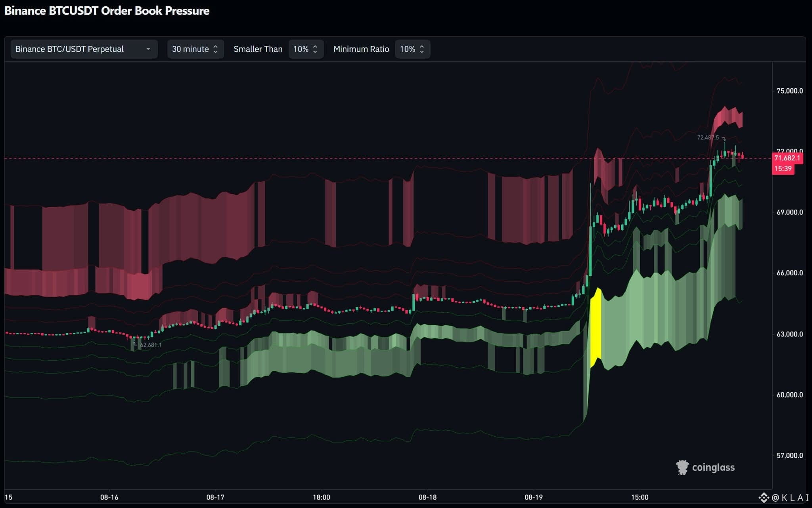Click the 15:00 label on the time axis

pyautogui.click(x=640, y=497)
